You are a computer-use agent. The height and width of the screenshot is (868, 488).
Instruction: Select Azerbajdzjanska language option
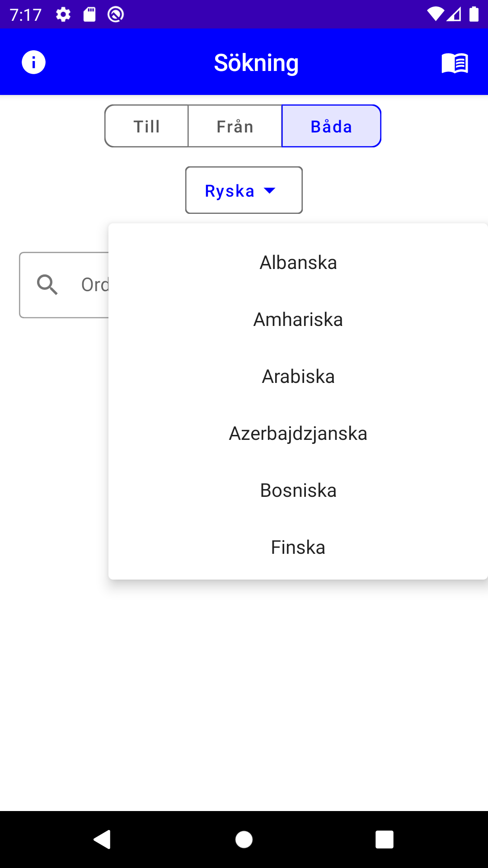298,434
